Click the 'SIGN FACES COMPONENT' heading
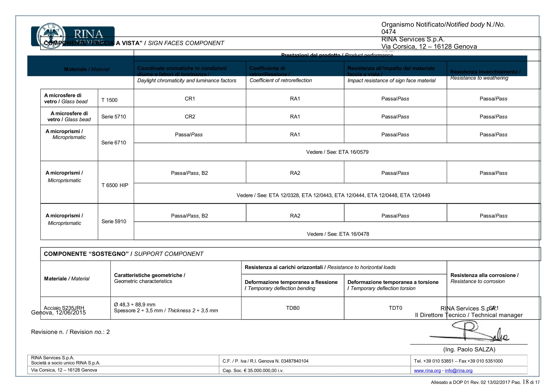Image resolution: width=555 pixels, height=392 pixels. point(186,43)
